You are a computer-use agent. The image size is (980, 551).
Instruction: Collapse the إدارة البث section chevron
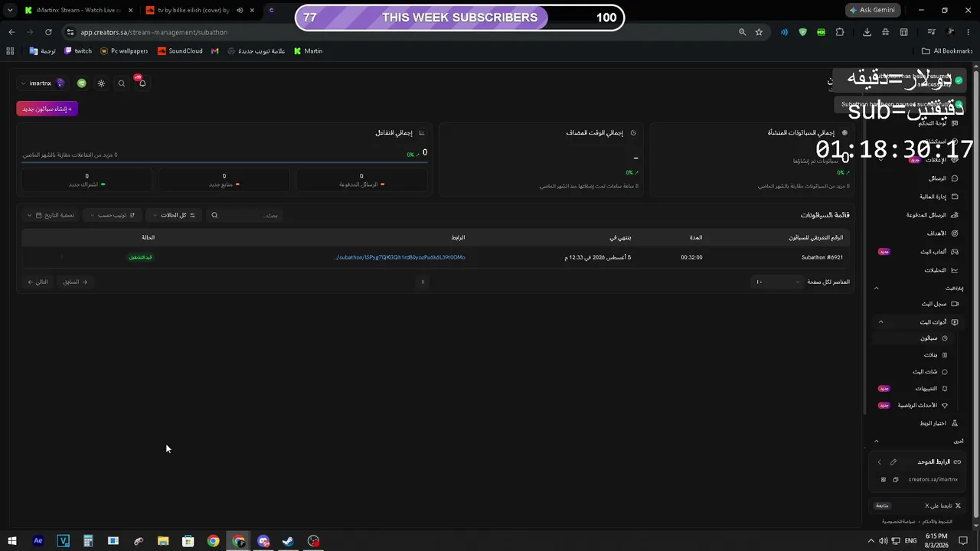click(x=877, y=289)
